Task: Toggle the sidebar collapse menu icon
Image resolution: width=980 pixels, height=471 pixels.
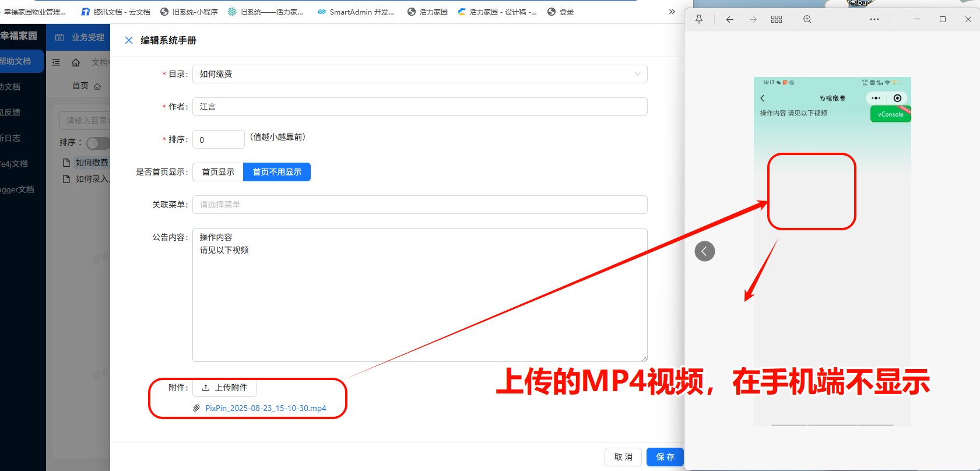Action: coord(56,62)
